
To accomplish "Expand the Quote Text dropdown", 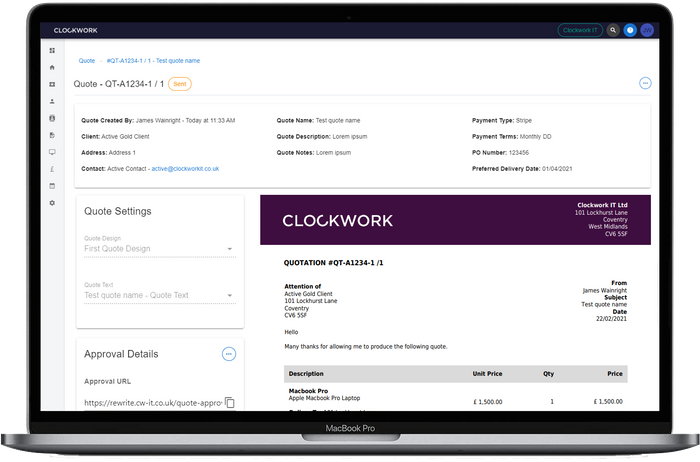I will click(x=160, y=295).
